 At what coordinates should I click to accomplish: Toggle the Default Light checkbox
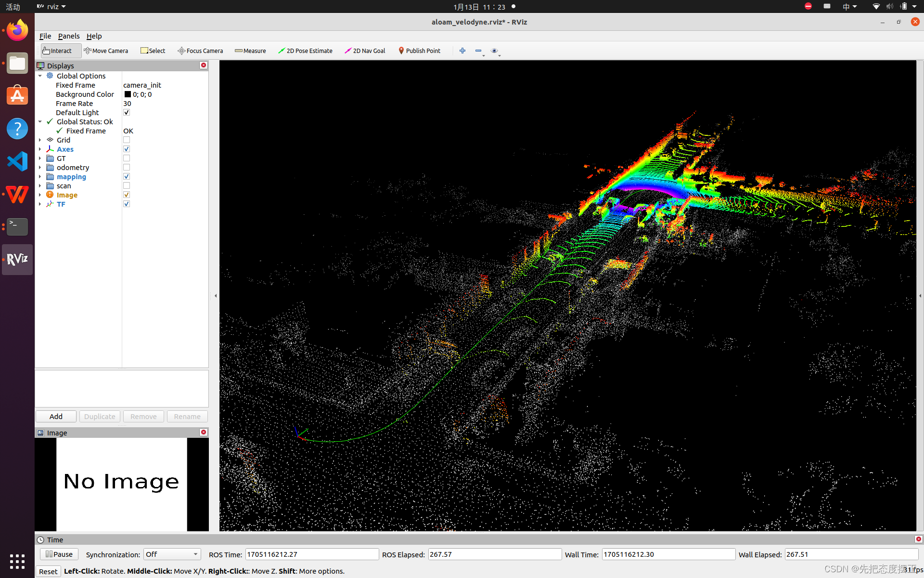click(x=127, y=113)
